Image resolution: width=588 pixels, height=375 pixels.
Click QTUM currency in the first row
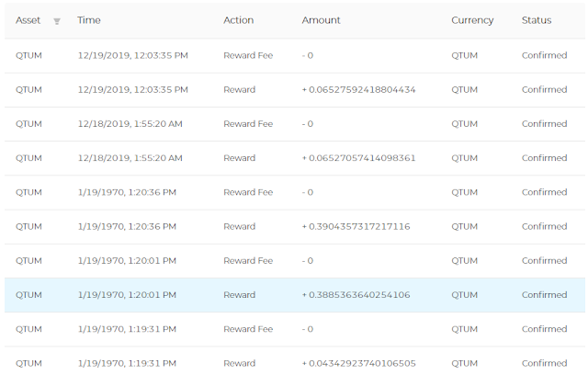click(464, 55)
